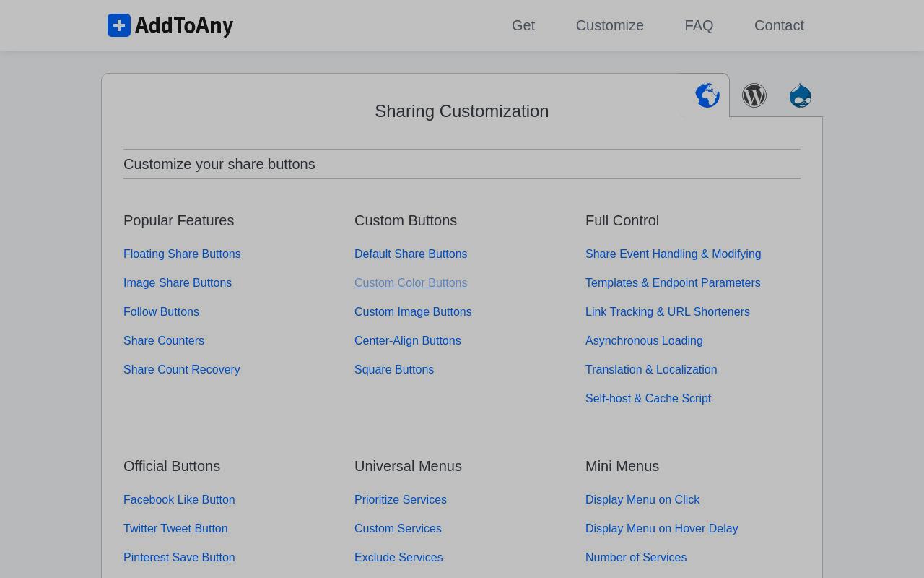Click the Custom Buttons heading
The image size is (924, 578).
click(x=406, y=220)
